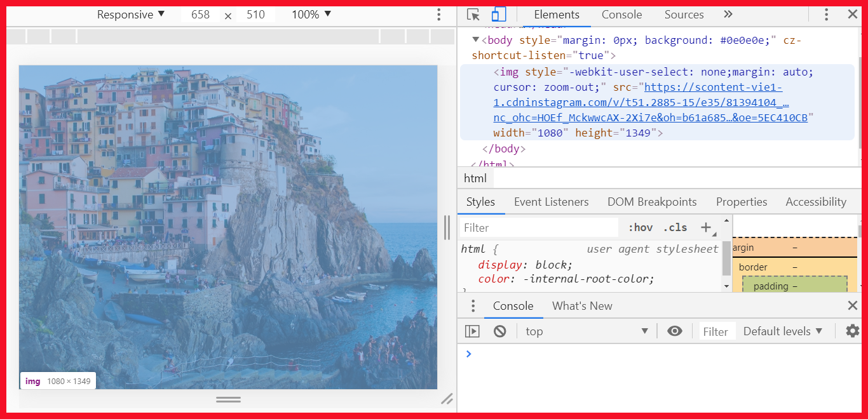Image resolution: width=868 pixels, height=419 pixels.
Task: Open DevTools customize three-dot menu
Action: 826,15
